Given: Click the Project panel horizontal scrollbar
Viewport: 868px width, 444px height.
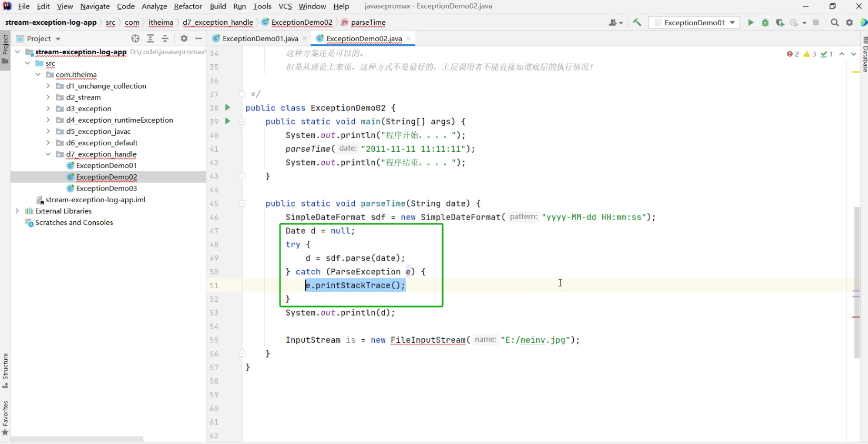Looking at the screenshot, I should coord(77,439).
